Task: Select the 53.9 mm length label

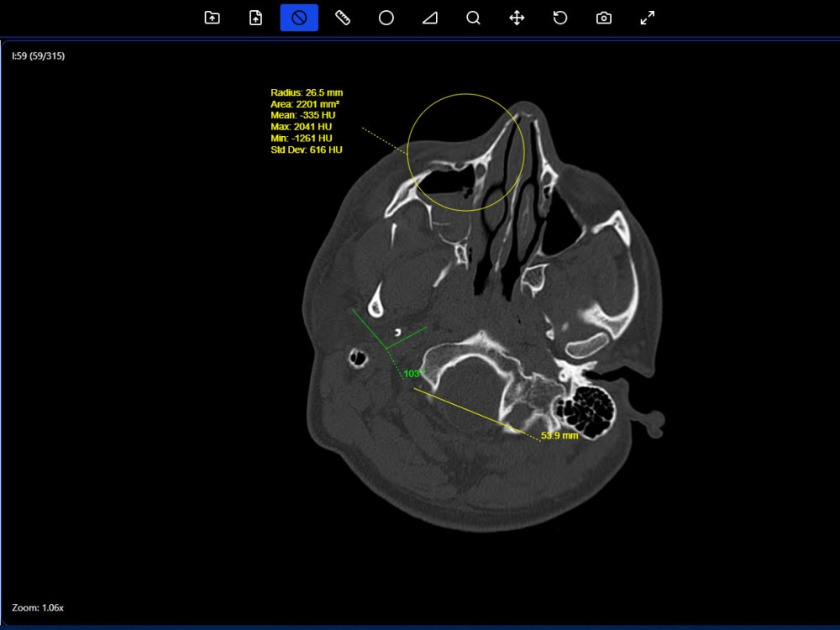Action: tap(559, 435)
